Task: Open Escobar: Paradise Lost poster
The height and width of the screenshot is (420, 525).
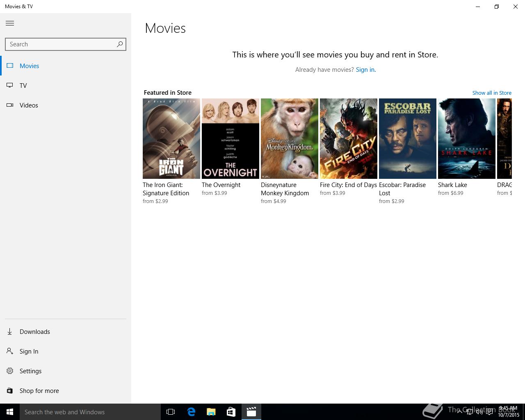Action: click(x=408, y=139)
